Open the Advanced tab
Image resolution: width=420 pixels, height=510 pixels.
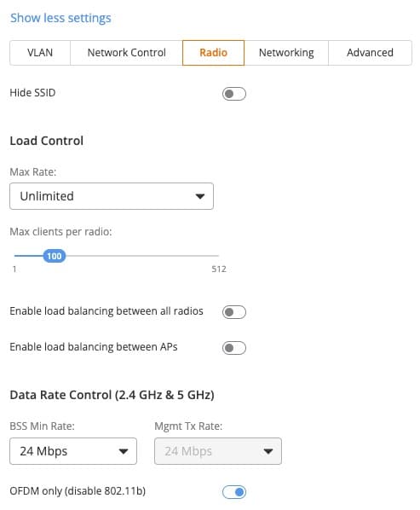pos(370,53)
